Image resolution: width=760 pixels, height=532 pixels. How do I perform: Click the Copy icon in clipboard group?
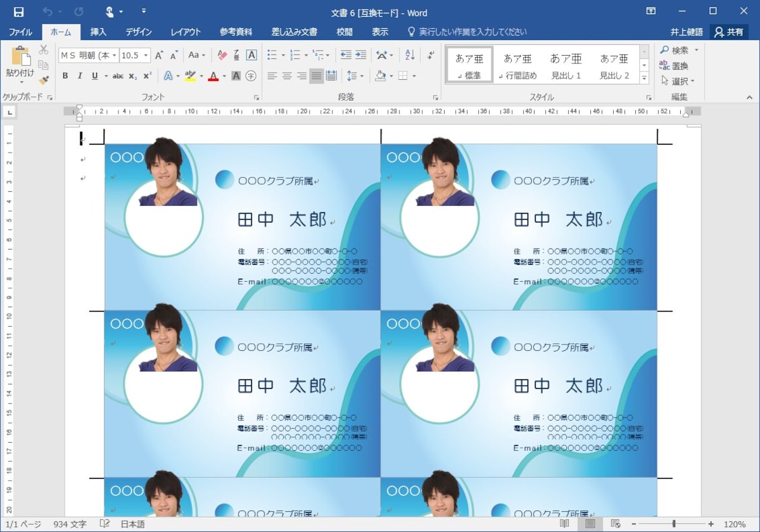point(44,65)
